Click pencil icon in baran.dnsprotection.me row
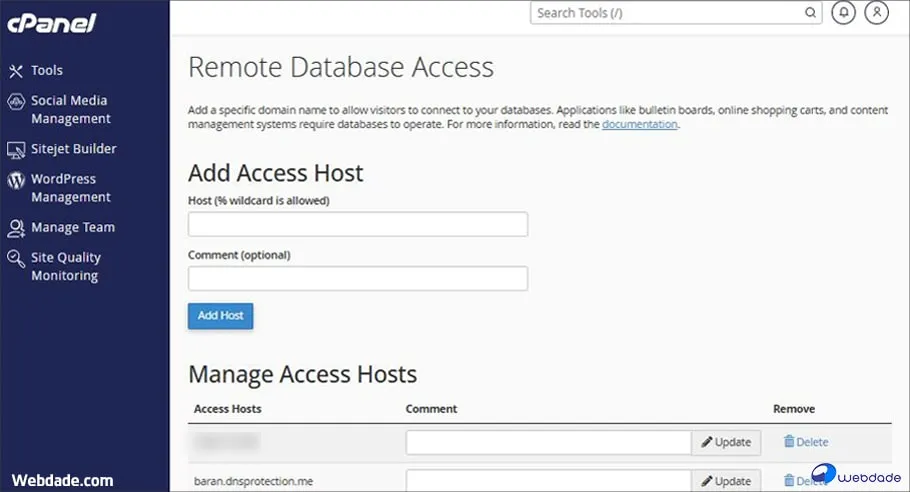This screenshot has width=910, height=492. [x=706, y=481]
